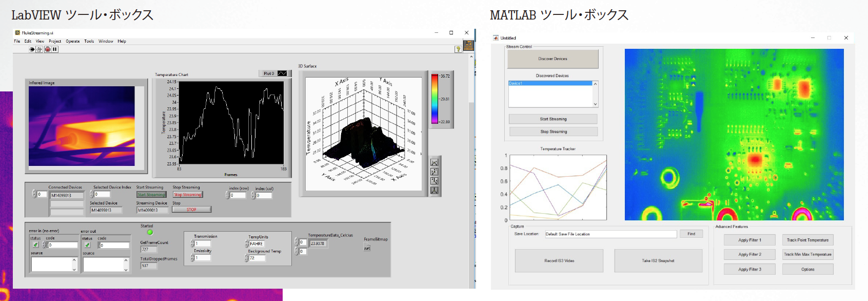Click the MATLAB thermal circuit board image

(x=734, y=135)
